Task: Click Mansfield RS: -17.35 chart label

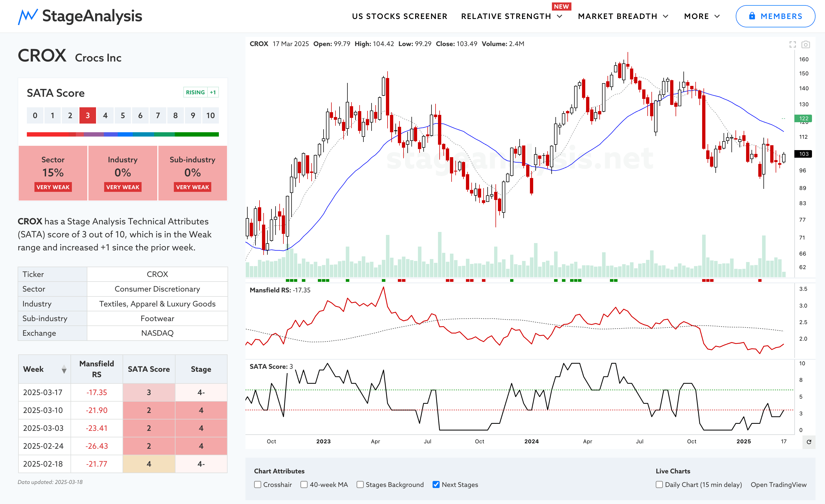Action: [x=280, y=290]
